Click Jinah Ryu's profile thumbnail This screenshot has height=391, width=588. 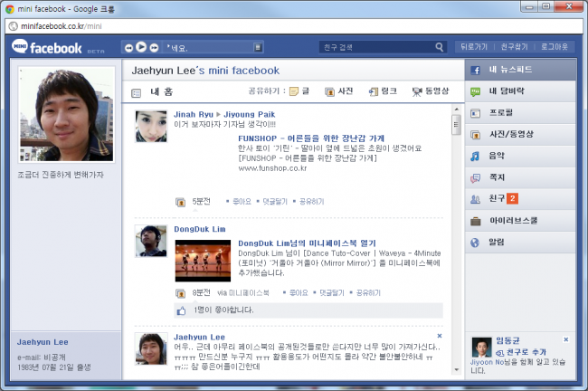tap(151, 126)
